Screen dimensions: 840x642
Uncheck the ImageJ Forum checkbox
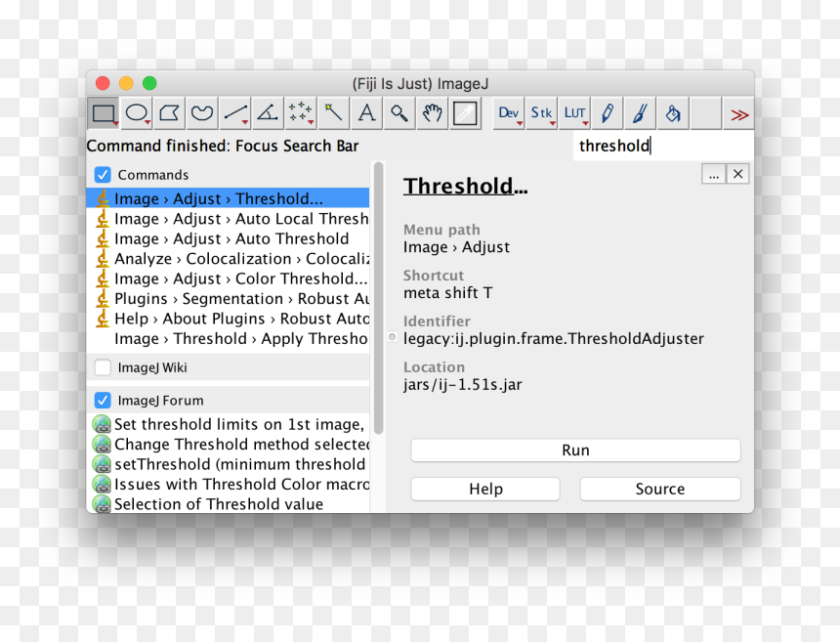103,401
